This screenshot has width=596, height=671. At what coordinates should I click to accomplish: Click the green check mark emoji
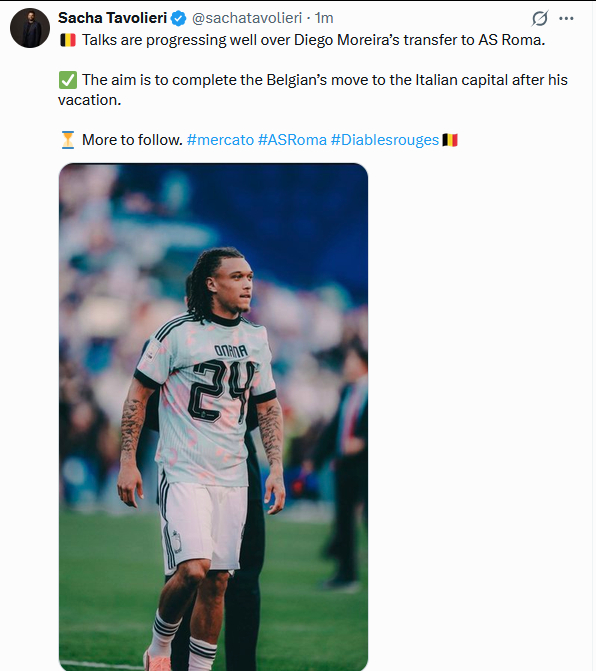click(68, 80)
